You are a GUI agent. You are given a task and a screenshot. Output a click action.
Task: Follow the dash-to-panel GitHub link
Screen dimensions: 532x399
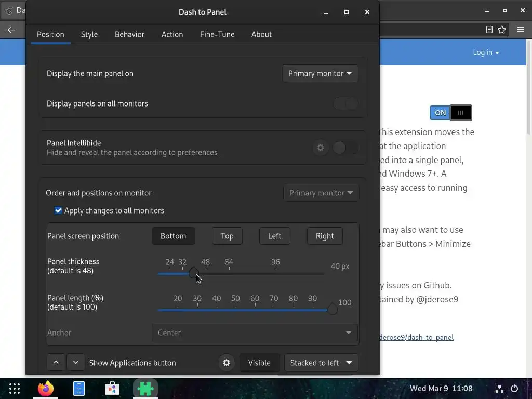pyautogui.click(x=416, y=337)
